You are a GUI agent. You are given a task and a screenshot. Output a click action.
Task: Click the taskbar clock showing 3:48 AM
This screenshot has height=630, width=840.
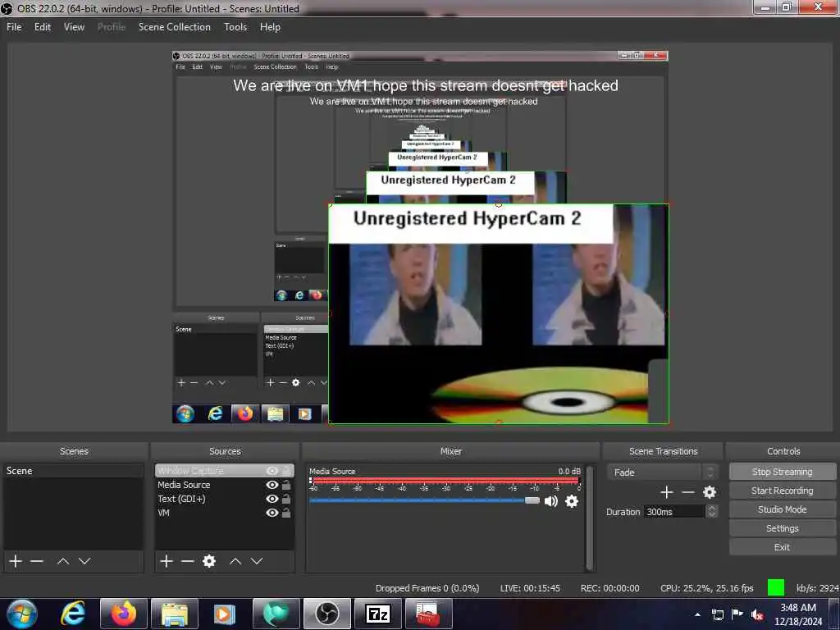tap(798, 614)
